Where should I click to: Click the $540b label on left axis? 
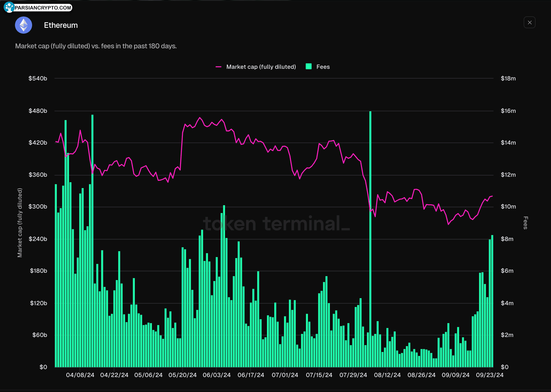coord(38,78)
